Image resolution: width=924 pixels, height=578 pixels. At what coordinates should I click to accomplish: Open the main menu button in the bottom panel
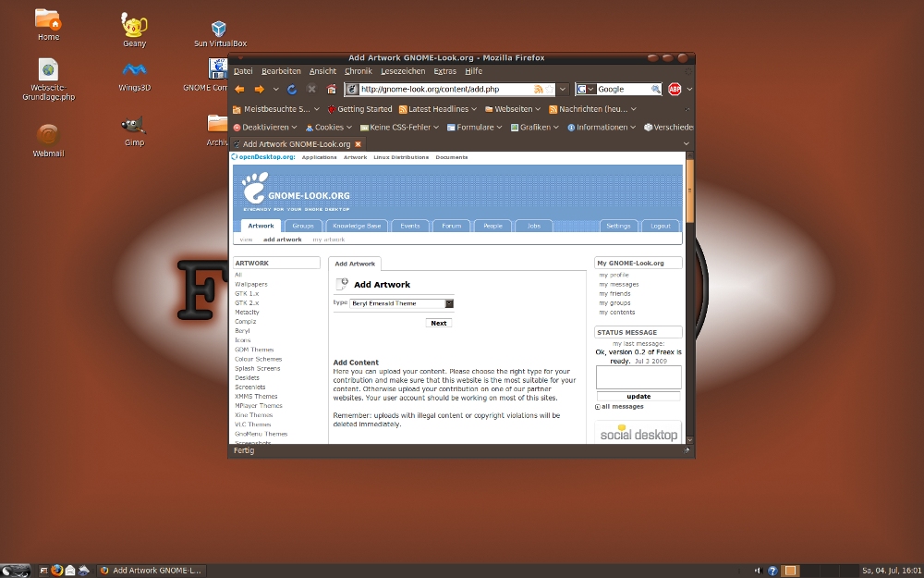16,571
